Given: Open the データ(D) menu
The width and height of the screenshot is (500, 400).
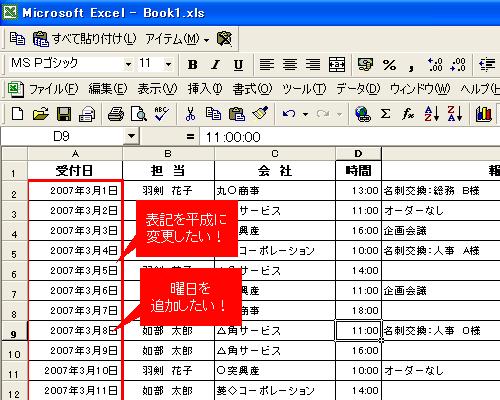Looking at the screenshot, I should (x=358, y=89).
